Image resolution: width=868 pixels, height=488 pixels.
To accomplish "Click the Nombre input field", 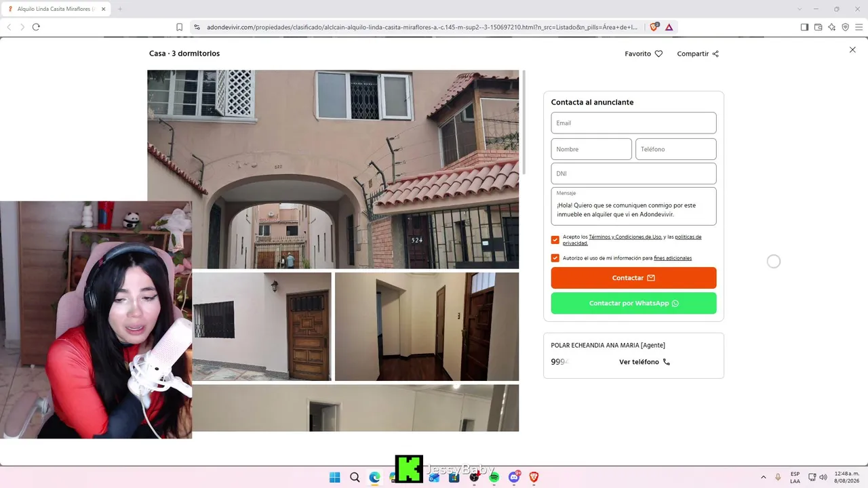I will click(591, 149).
